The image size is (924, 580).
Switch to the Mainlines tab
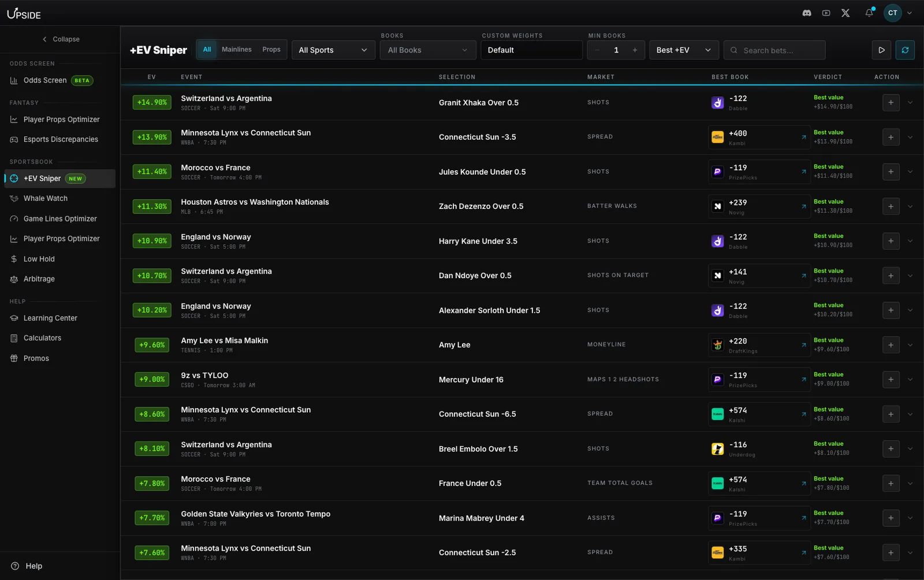click(237, 50)
